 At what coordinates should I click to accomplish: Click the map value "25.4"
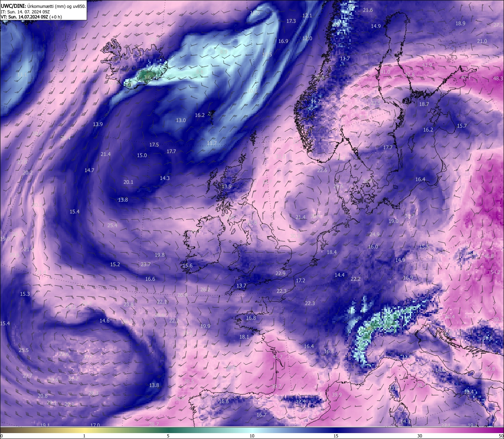(x=112, y=226)
